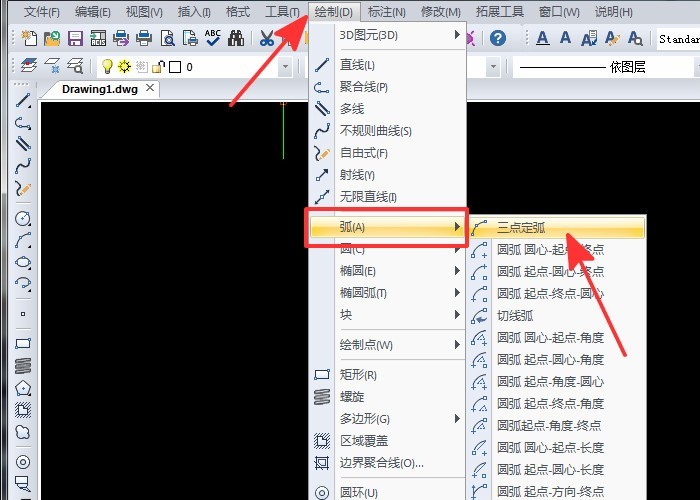This screenshot has height=500, width=700.
Task: Click the blue question mark Help icon
Action: [498, 38]
